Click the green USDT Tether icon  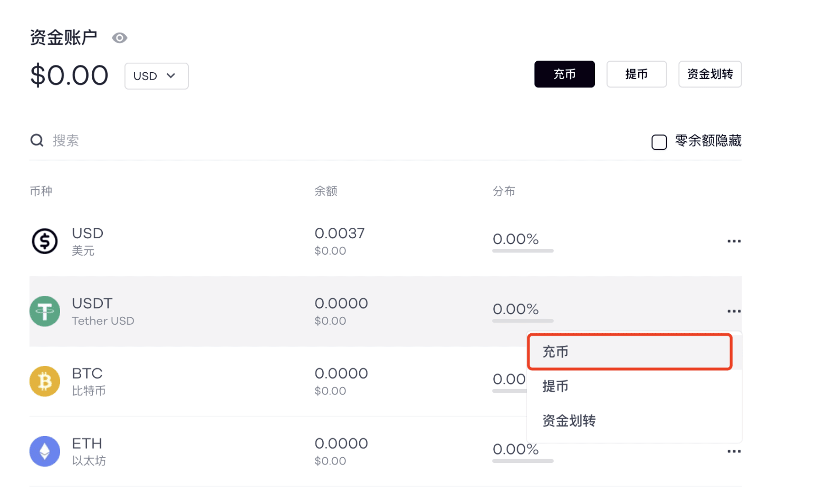coord(45,311)
